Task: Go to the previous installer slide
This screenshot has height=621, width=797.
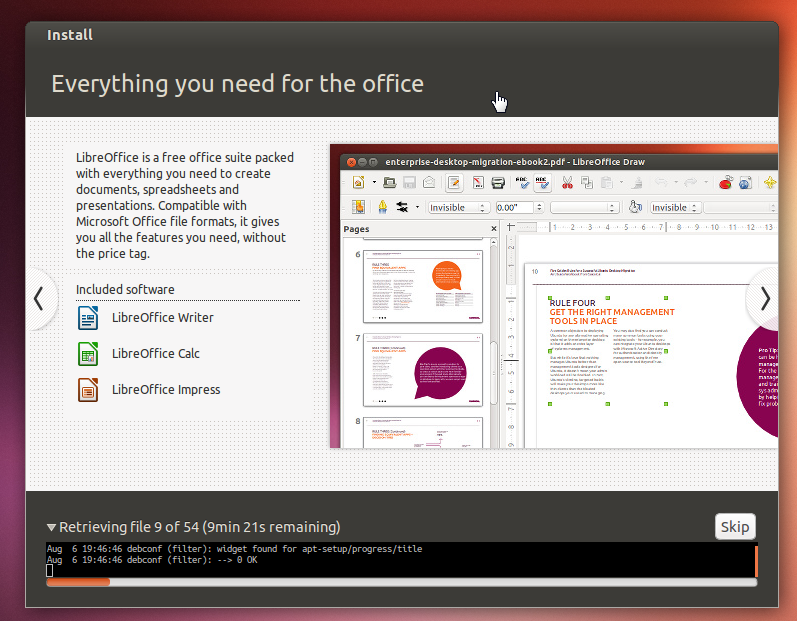Action: click(x=39, y=298)
